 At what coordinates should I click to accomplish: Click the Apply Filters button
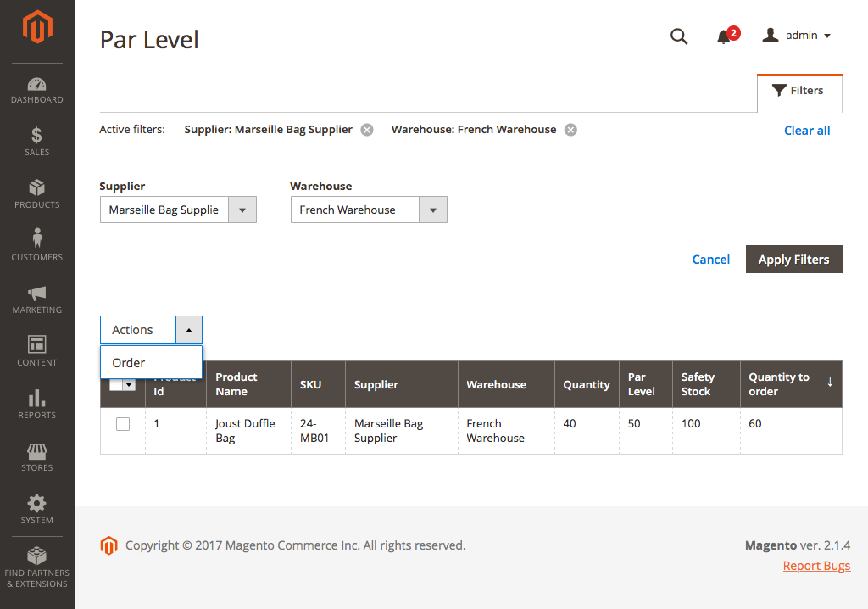point(793,260)
